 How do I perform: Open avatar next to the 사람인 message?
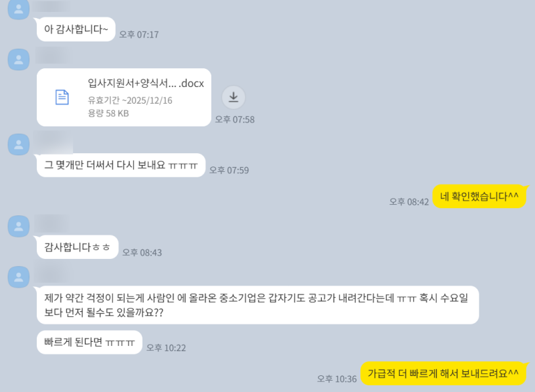click(19, 277)
